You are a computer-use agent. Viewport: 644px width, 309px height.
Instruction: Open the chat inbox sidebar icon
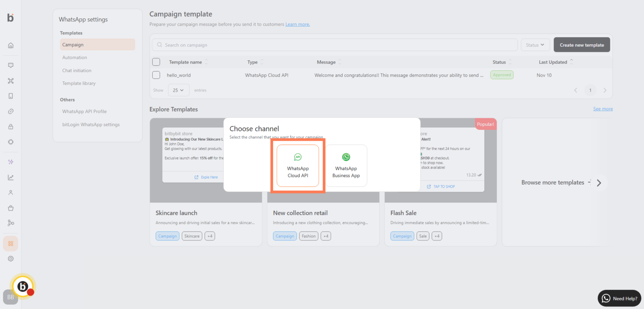[11, 65]
